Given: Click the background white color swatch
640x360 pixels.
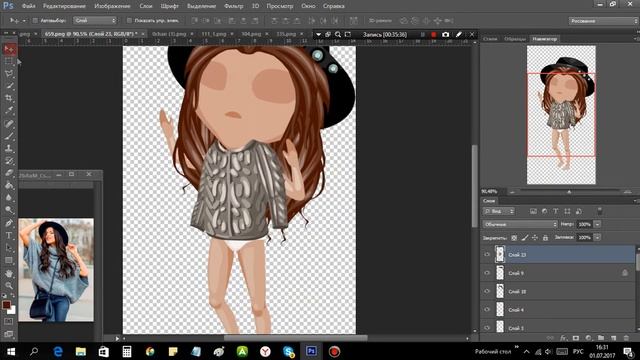Looking at the screenshot, I should [x=12, y=311].
